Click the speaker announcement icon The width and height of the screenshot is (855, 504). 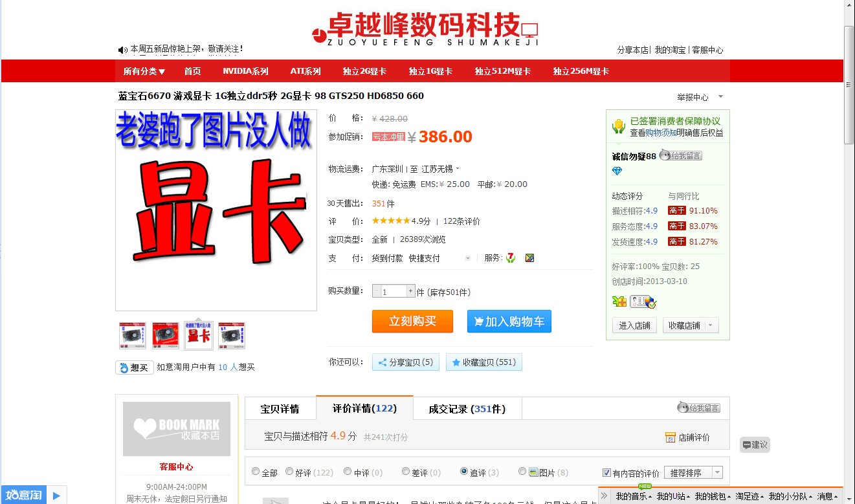122,50
